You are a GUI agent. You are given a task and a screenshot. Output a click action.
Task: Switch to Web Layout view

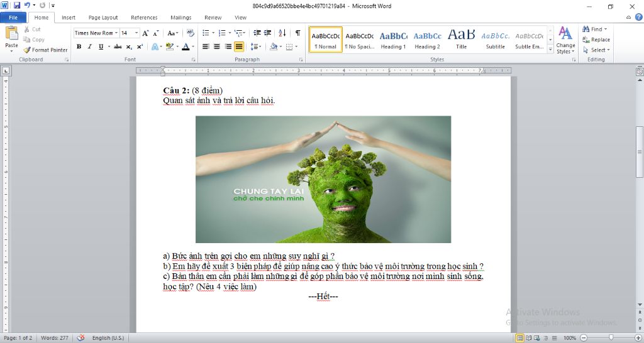pos(537,338)
